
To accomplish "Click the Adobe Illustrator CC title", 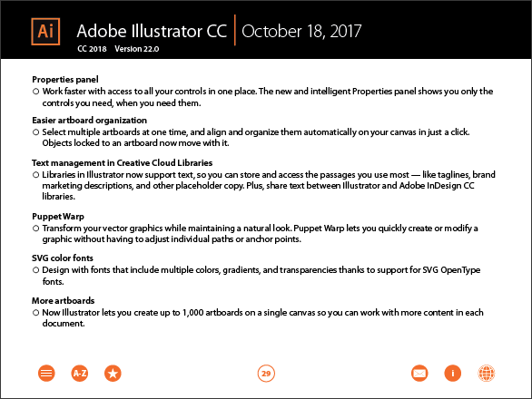I will (152, 31).
